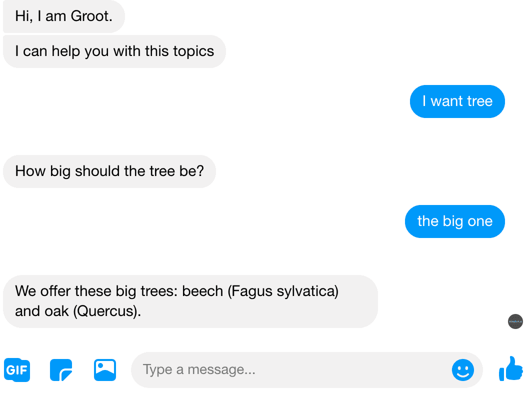The image size is (532, 395).
Task: Click the word 'Groot' in the greeting
Action: (90, 16)
